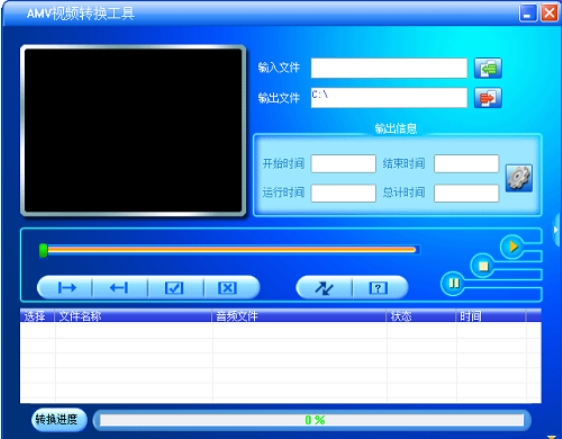Open the input file browse icon
Screen dimensions: 562x439
coord(488,68)
